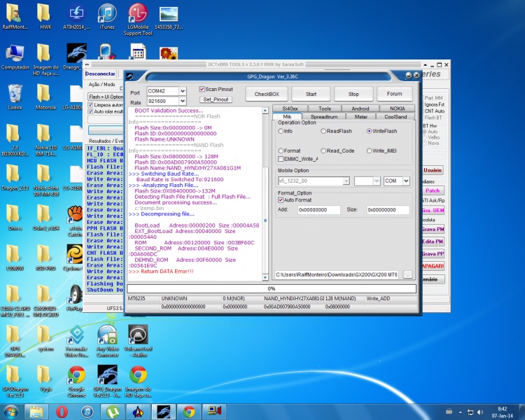Open the Google Chrome desktop shortcut
Viewport: 525px width, 420px height.
coord(76,381)
